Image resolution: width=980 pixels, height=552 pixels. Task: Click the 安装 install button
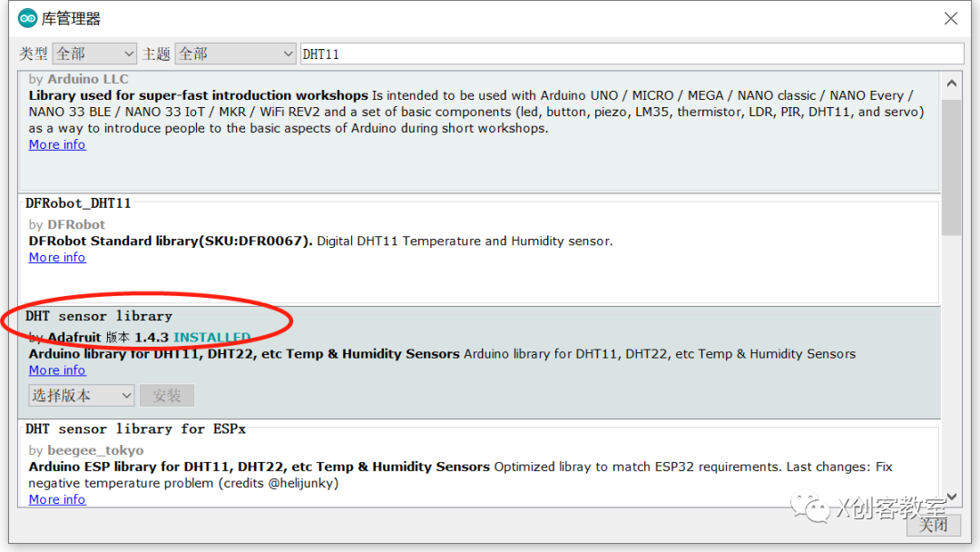(167, 395)
